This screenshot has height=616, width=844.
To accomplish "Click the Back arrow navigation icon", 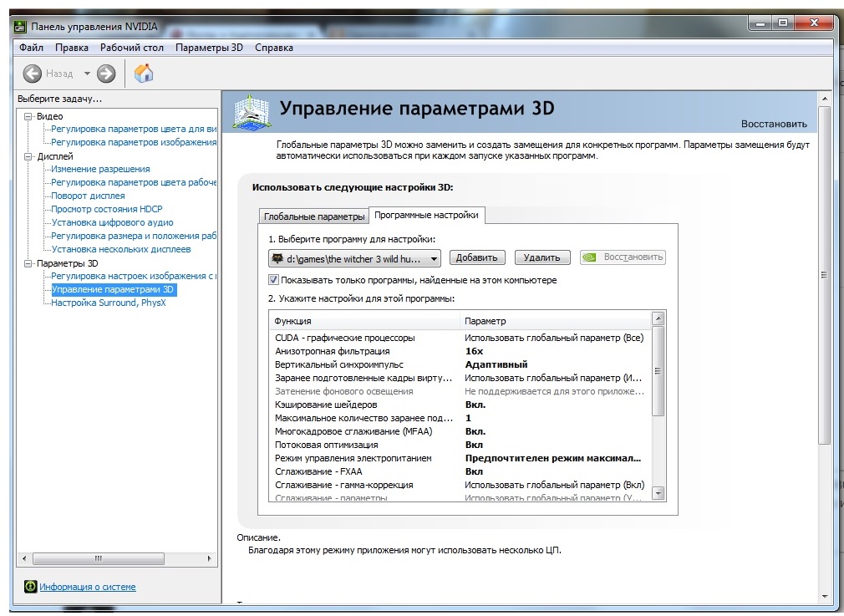I will (32, 74).
